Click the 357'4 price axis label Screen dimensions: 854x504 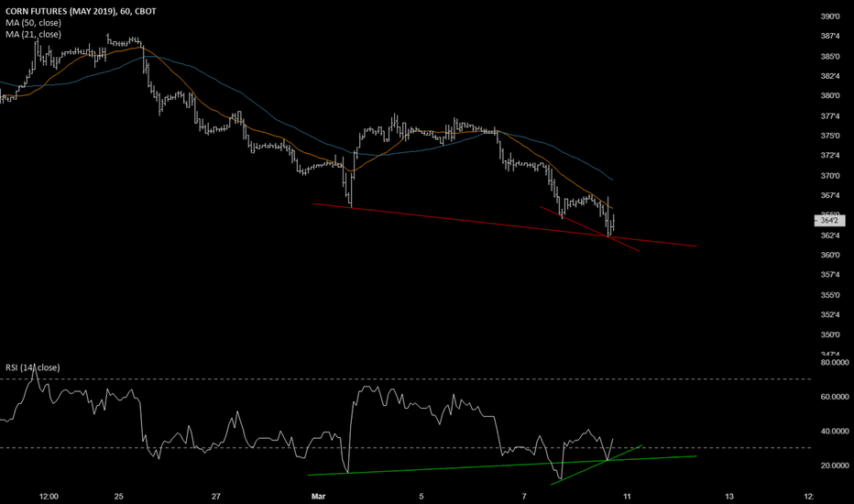click(x=829, y=275)
